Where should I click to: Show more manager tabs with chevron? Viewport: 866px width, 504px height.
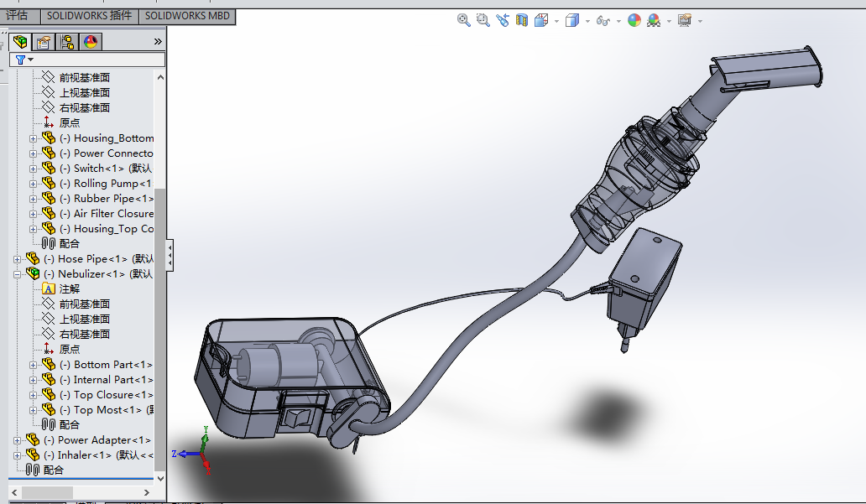158,41
